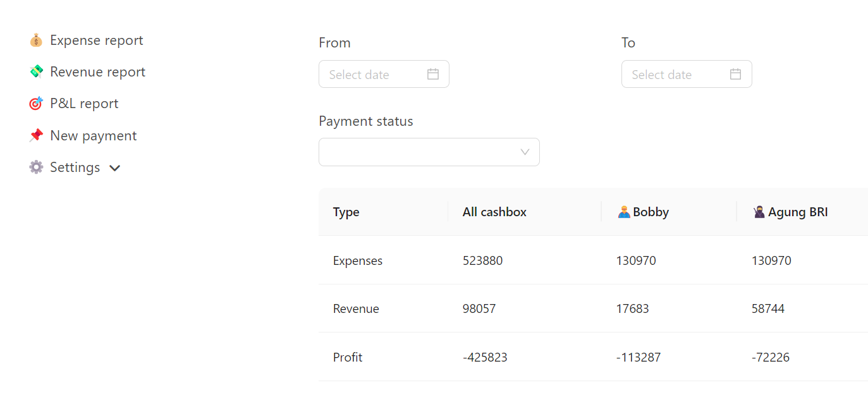Click the calendar icon in To field

pyautogui.click(x=735, y=74)
